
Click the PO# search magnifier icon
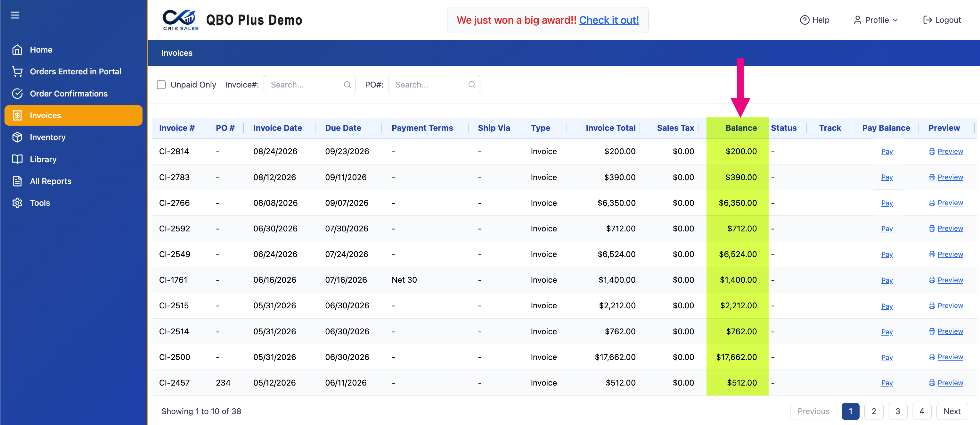click(x=471, y=85)
